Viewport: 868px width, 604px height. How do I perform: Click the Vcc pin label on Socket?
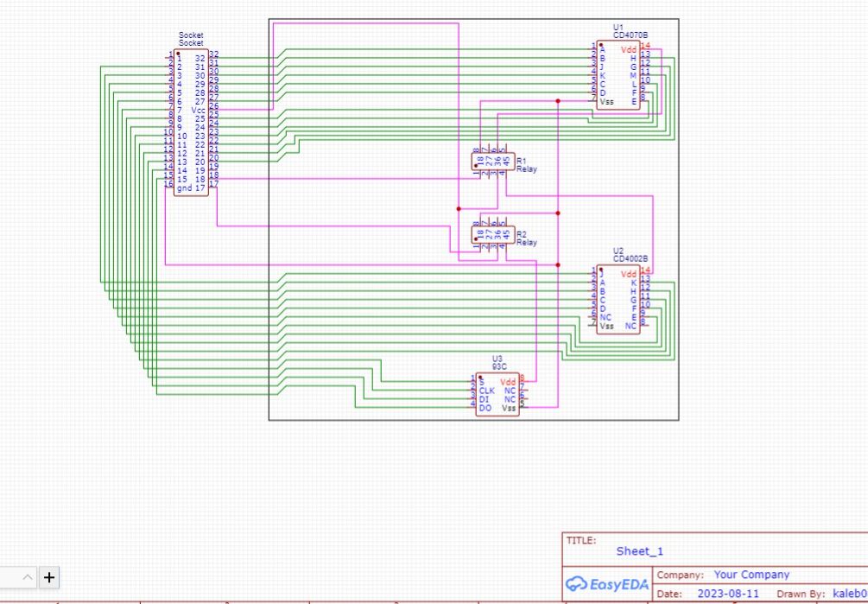click(x=199, y=111)
